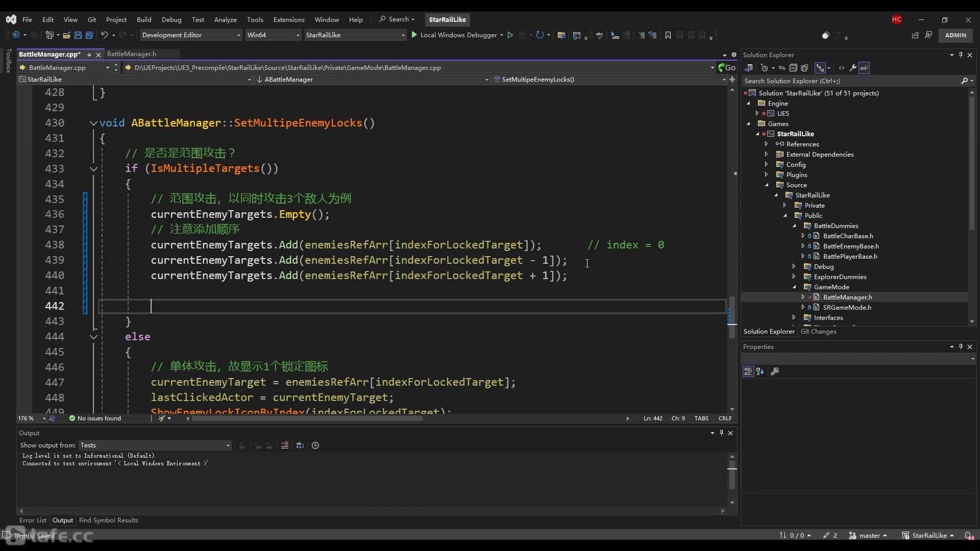
Task: Click the Find in Files folder icon
Action: point(561,35)
